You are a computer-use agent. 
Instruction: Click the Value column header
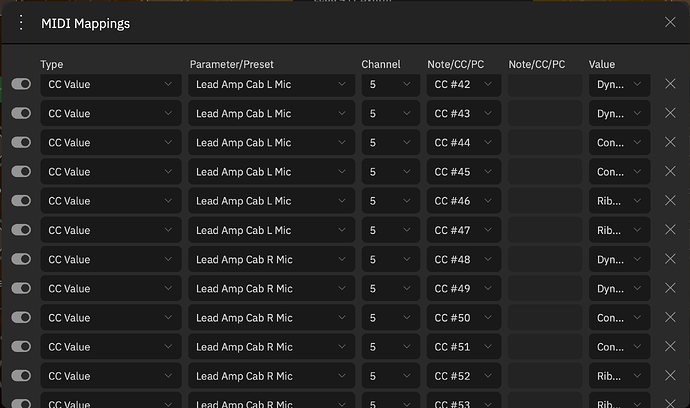(602, 64)
